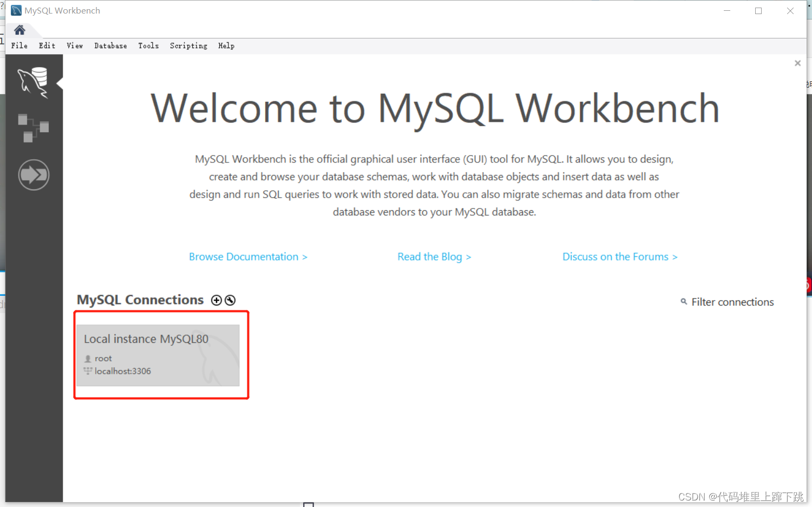Image resolution: width=812 pixels, height=507 pixels.
Task: Click the MySQL Connections heading
Action: 140,300
